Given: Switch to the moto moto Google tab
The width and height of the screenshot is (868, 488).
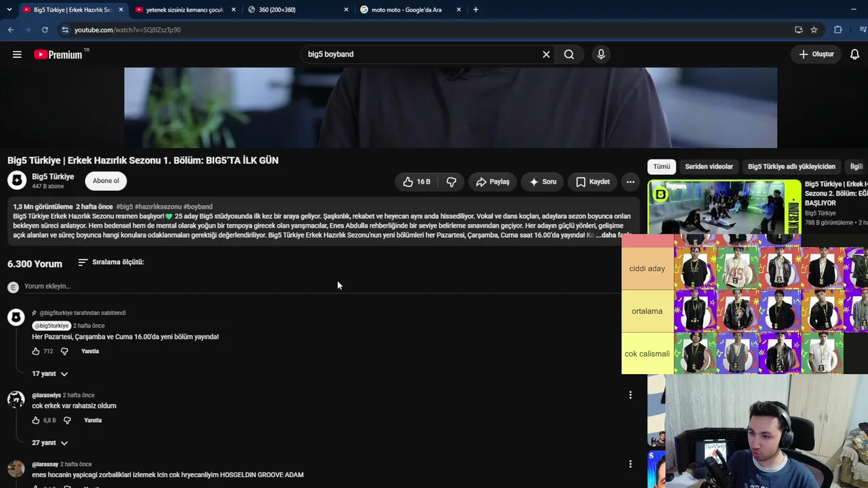Looking at the screenshot, I should (x=411, y=9).
